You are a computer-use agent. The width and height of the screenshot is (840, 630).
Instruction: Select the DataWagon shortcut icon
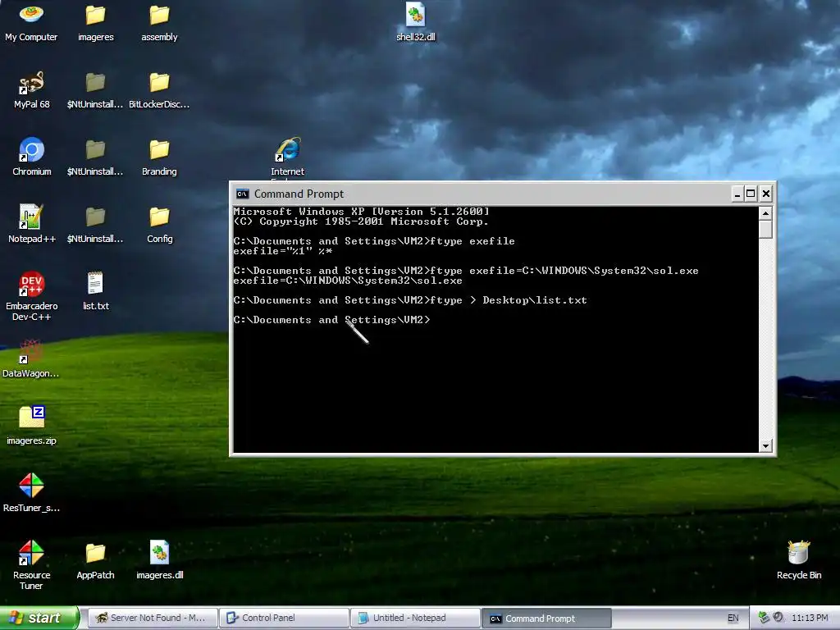(31, 359)
